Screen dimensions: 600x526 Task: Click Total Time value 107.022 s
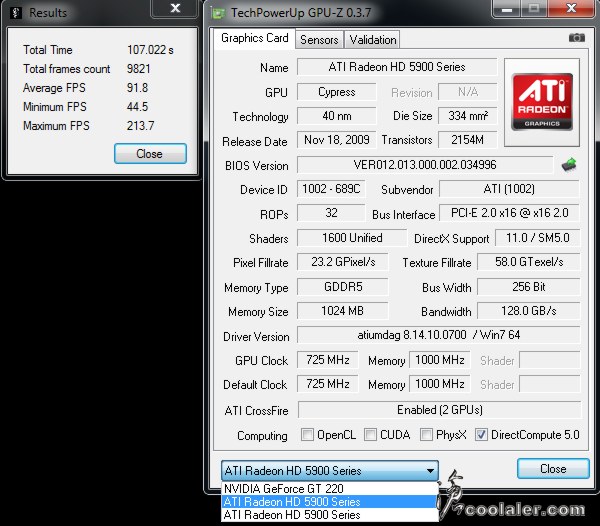(x=150, y=50)
